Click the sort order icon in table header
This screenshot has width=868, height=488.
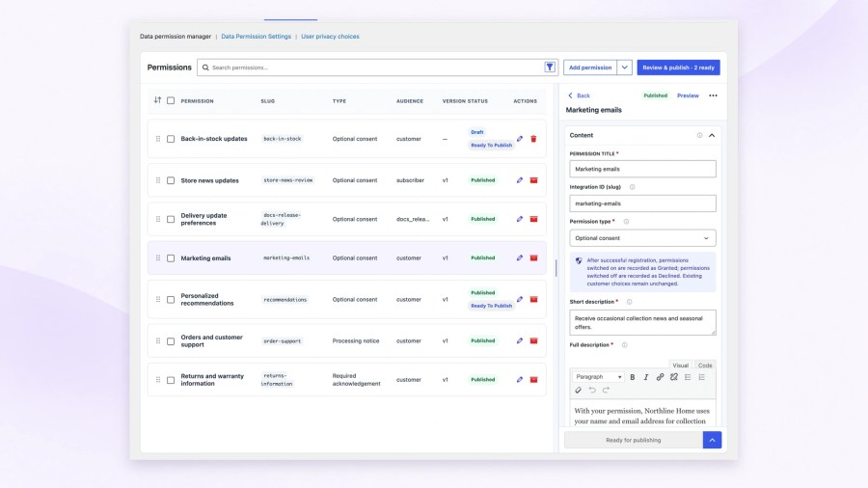[x=158, y=100]
